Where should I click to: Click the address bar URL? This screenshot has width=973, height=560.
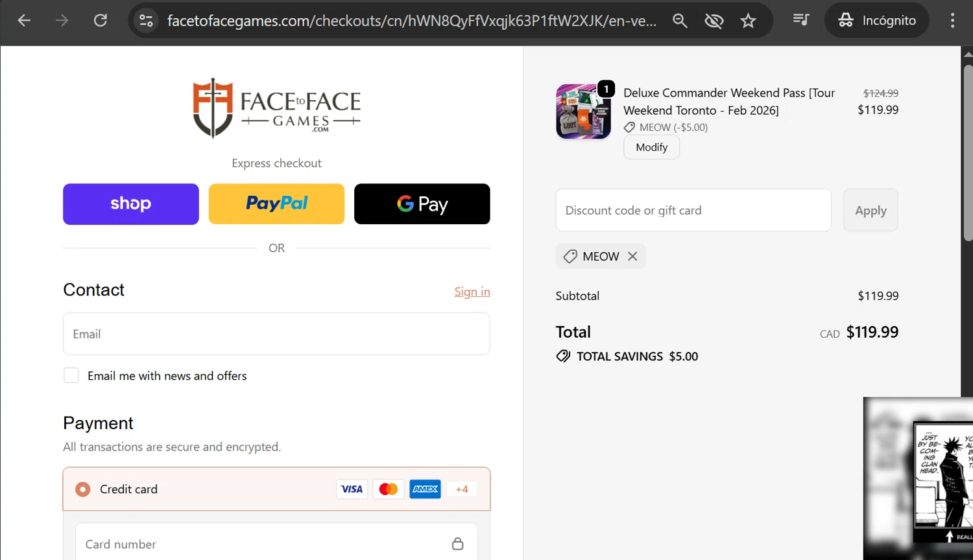(x=412, y=21)
